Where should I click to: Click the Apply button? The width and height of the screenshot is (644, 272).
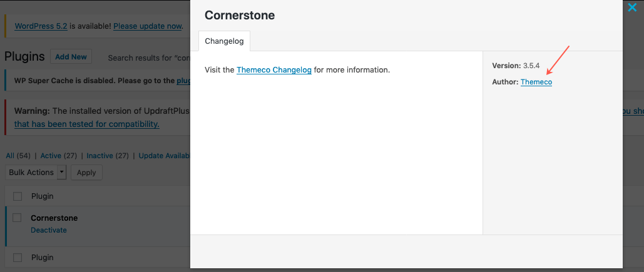[x=86, y=172]
